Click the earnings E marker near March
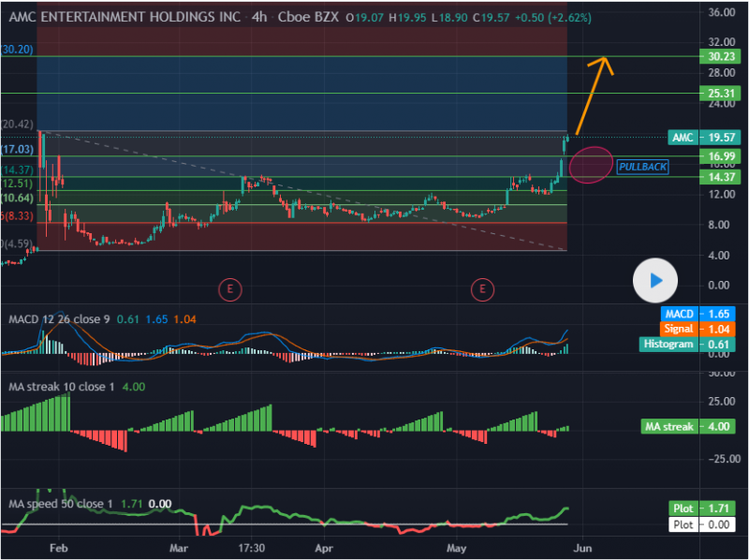 pyautogui.click(x=230, y=289)
